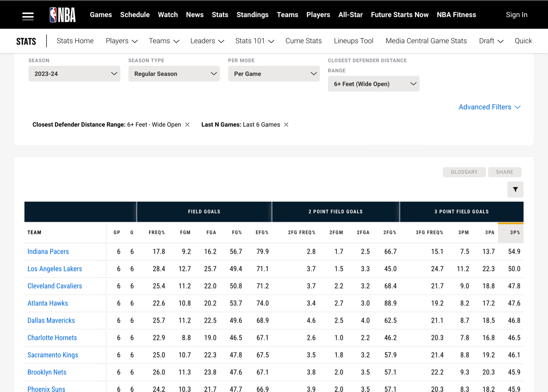Image resolution: width=548 pixels, height=392 pixels.
Task: Go to Games in top navigation
Action: [x=101, y=15]
